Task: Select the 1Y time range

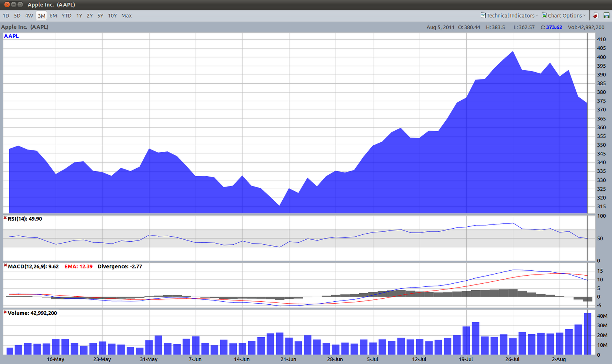Action: pyautogui.click(x=79, y=16)
